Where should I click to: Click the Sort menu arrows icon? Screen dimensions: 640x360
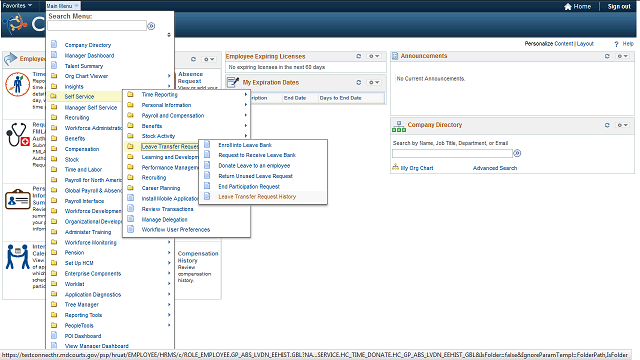tap(169, 35)
